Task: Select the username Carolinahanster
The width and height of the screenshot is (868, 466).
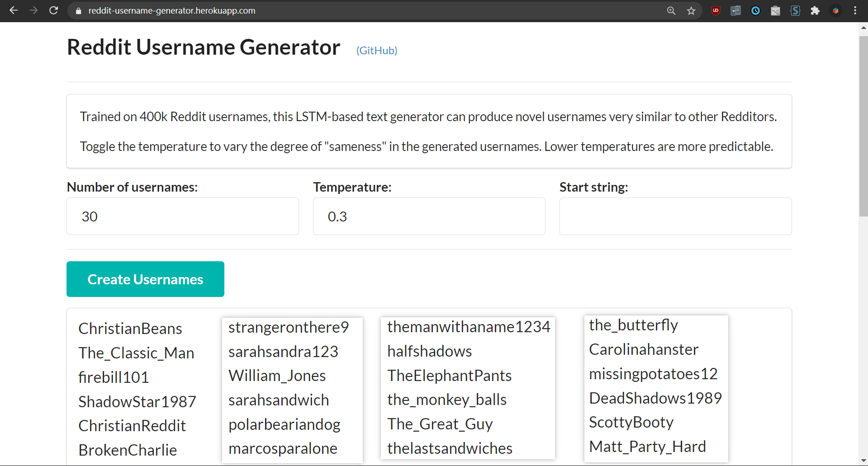Action: [x=644, y=349]
